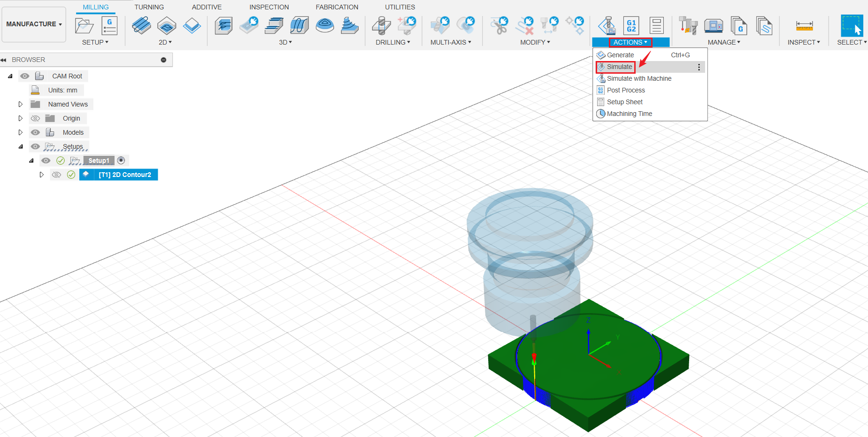Screen dimensions: 868x437
Task: Collapse the BROWSER panel with its minus control
Action: 163,60
